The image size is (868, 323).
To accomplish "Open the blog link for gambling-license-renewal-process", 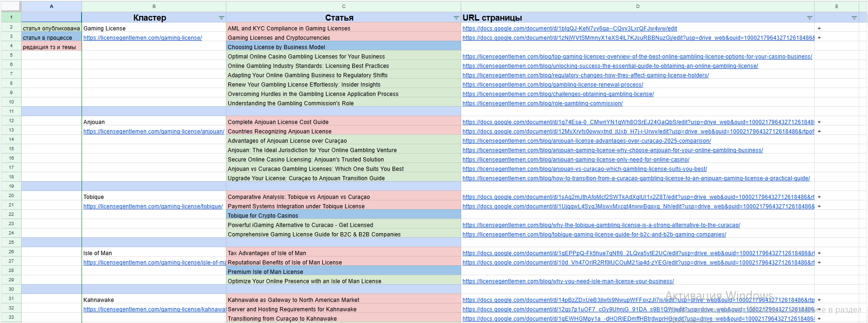I will [553, 85].
